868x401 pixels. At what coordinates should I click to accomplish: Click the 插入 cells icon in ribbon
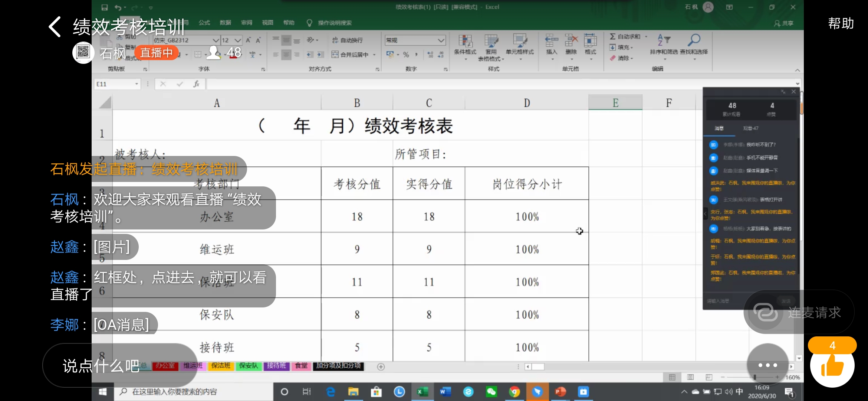(552, 42)
